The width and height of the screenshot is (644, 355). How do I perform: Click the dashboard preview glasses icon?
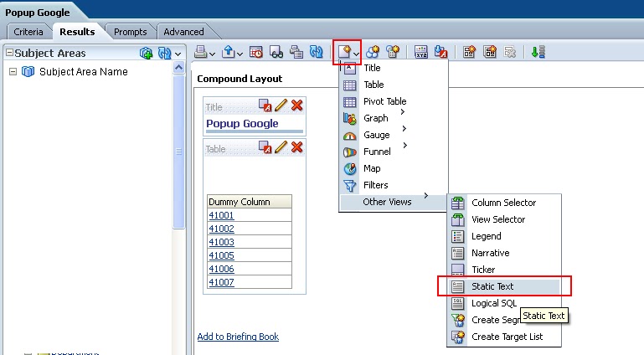point(276,52)
